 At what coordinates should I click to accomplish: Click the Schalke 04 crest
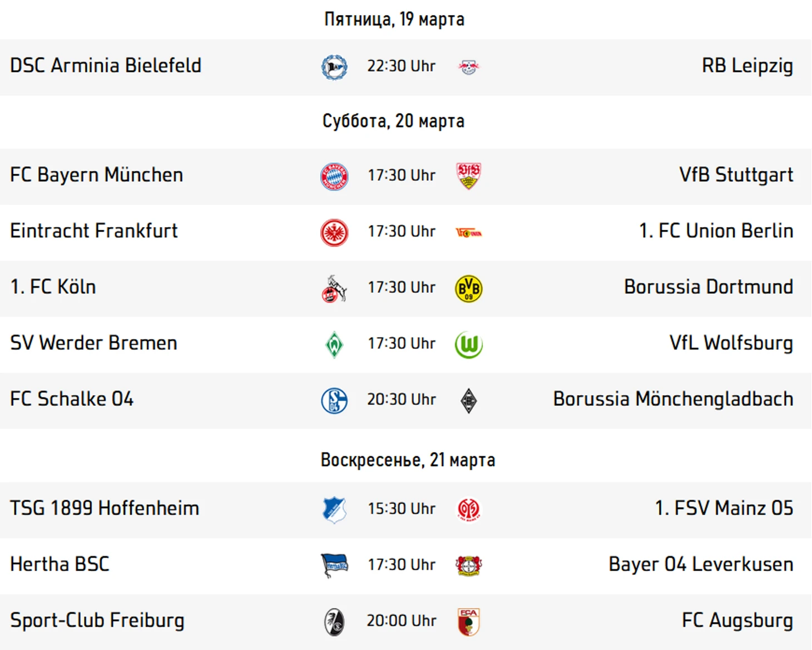(x=334, y=401)
